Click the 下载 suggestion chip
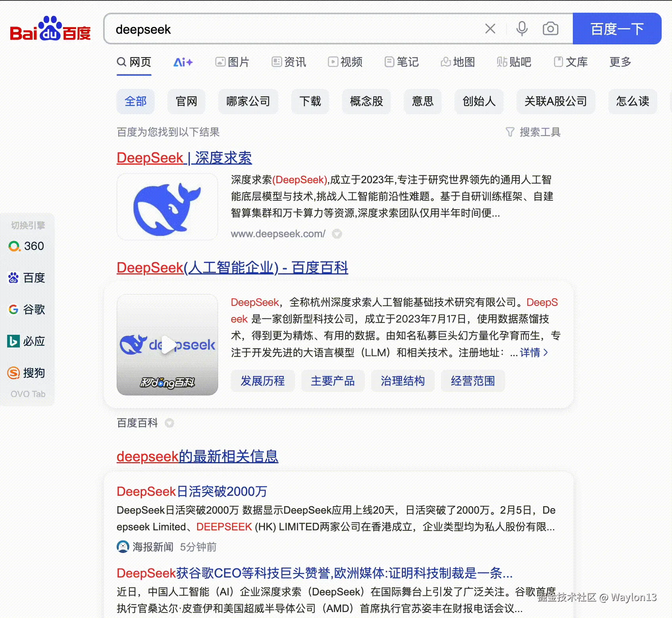Viewport: 672px width, 618px height. [310, 102]
